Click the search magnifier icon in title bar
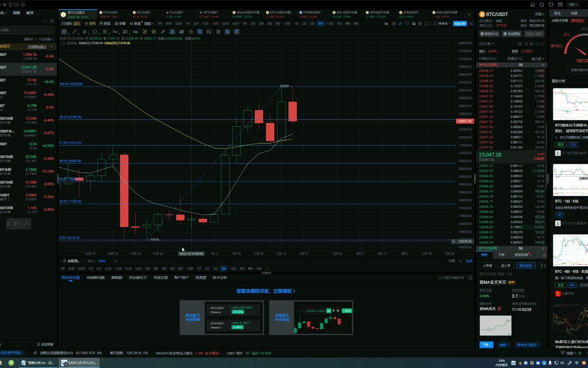The width and height of the screenshot is (588, 368). point(542,4)
